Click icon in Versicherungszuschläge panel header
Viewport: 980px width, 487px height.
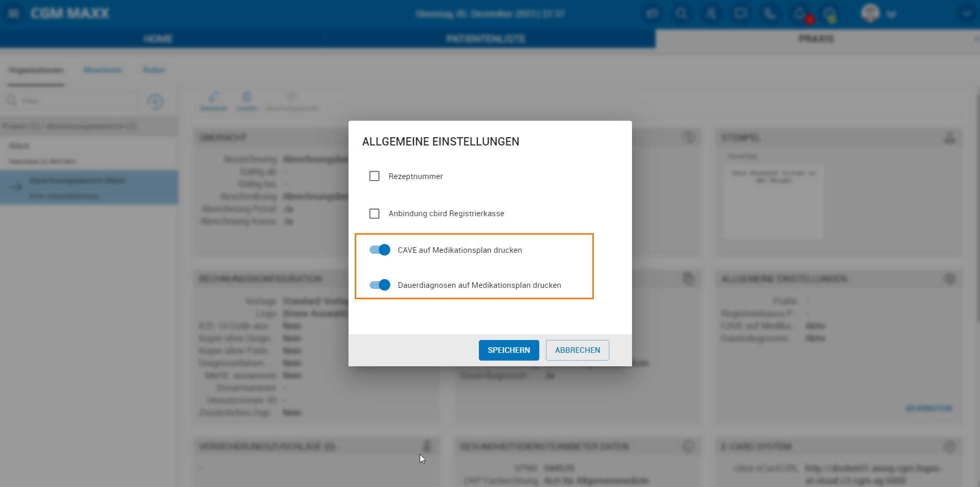tap(427, 446)
